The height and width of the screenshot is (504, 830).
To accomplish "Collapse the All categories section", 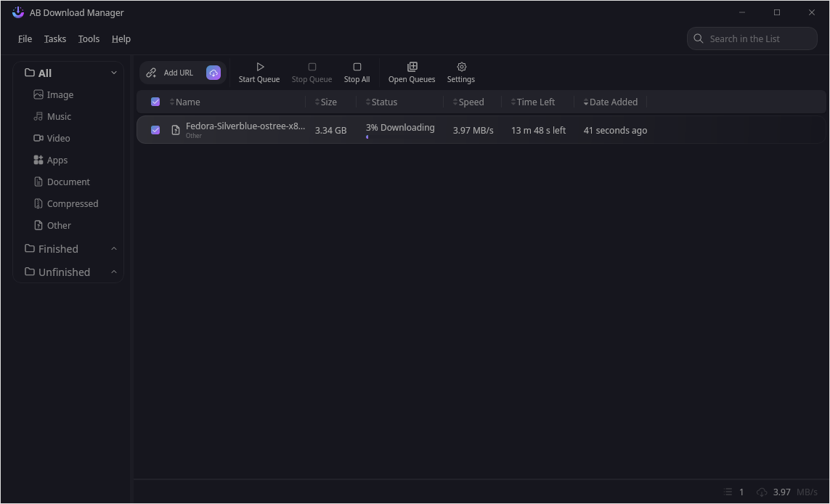I will pyautogui.click(x=113, y=73).
